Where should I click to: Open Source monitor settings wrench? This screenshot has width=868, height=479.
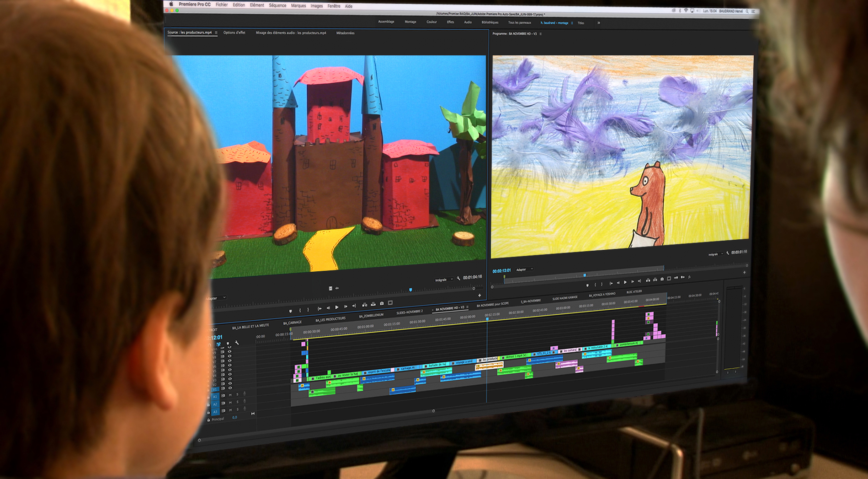tap(458, 278)
